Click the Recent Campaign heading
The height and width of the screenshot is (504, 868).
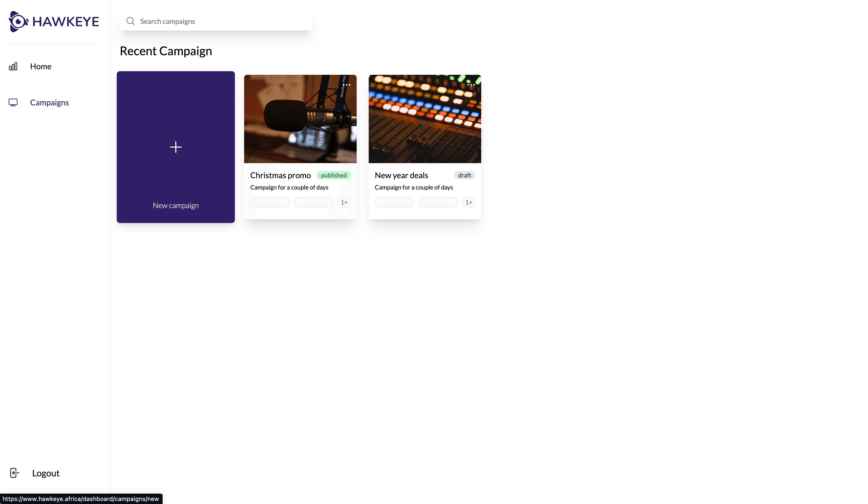(x=166, y=51)
